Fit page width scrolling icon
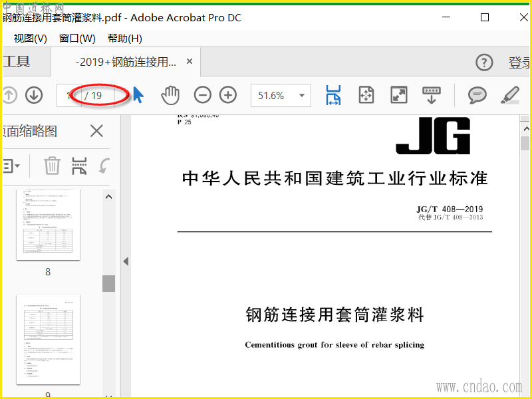The height and width of the screenshot is (399, 532). point(333,95)
